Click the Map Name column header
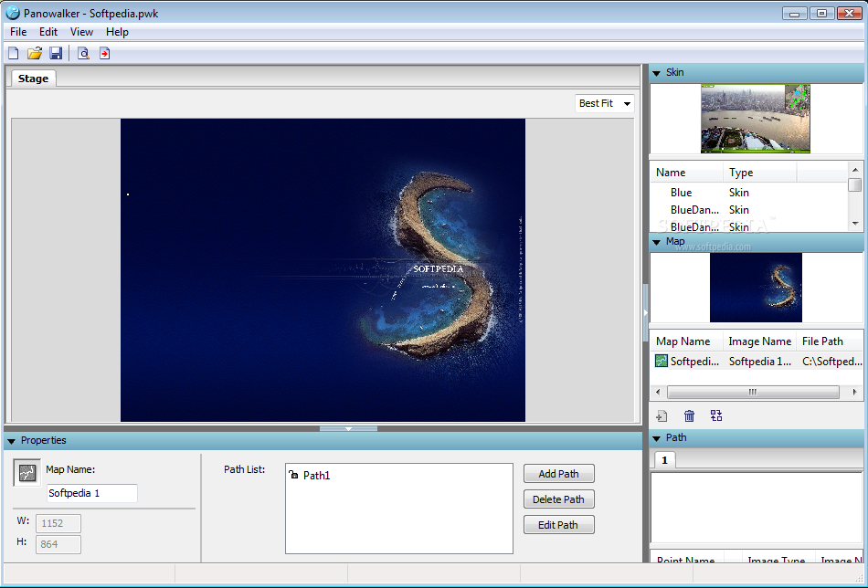Screen dimensions: 868x588 687,341
